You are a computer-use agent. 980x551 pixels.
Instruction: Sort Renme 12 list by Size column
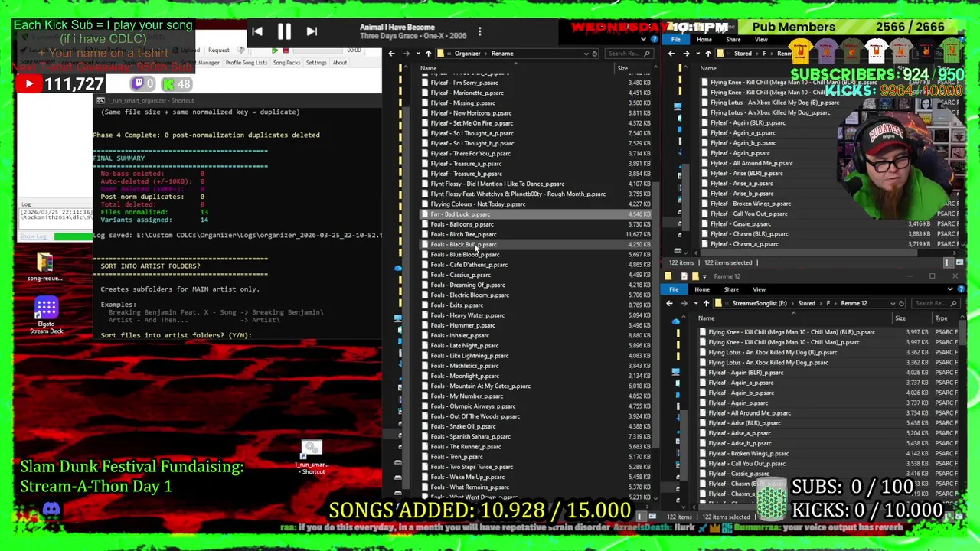[x=900, y=318]
